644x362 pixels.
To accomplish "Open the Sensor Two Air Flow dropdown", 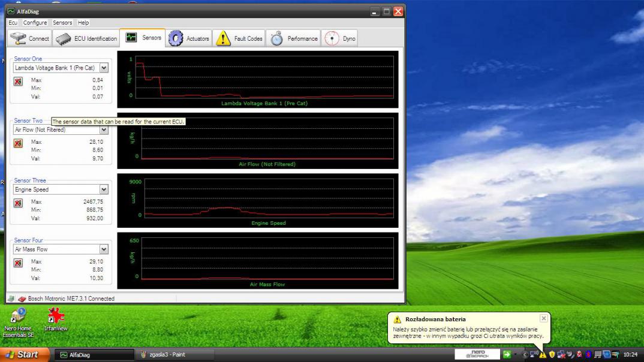I will click(x=104, y=129).
